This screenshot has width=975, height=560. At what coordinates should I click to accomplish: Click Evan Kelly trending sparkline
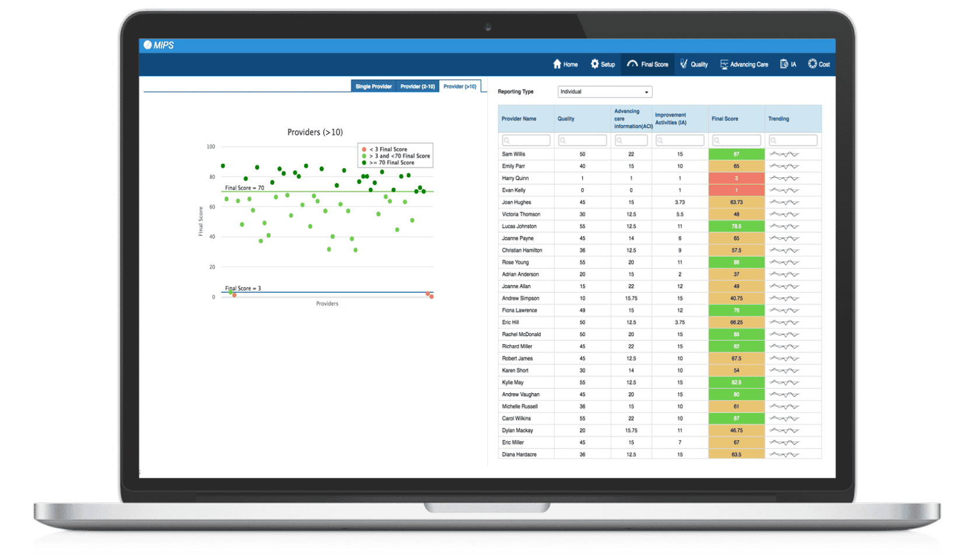tap(784, 190)
